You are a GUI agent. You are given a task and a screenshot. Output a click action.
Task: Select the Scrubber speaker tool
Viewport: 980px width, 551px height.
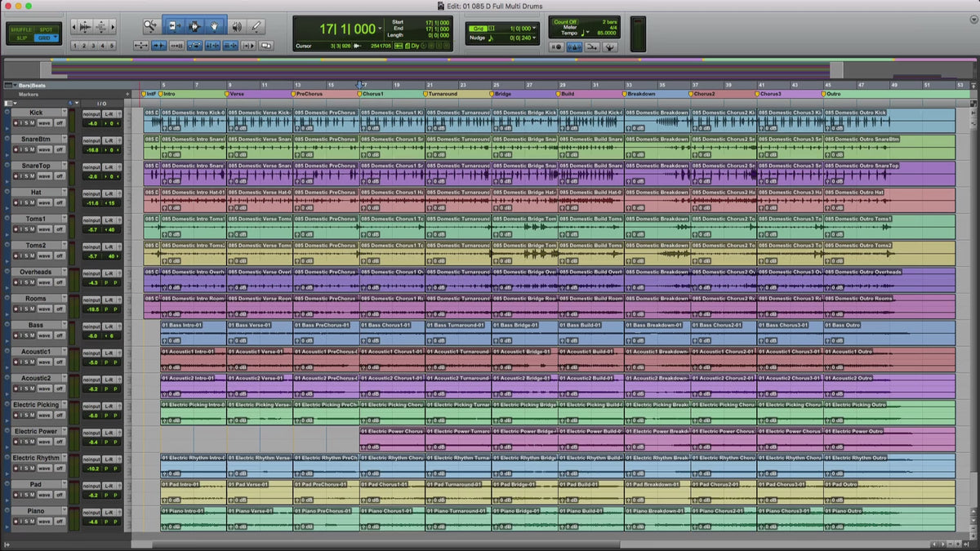coord(236,26)
